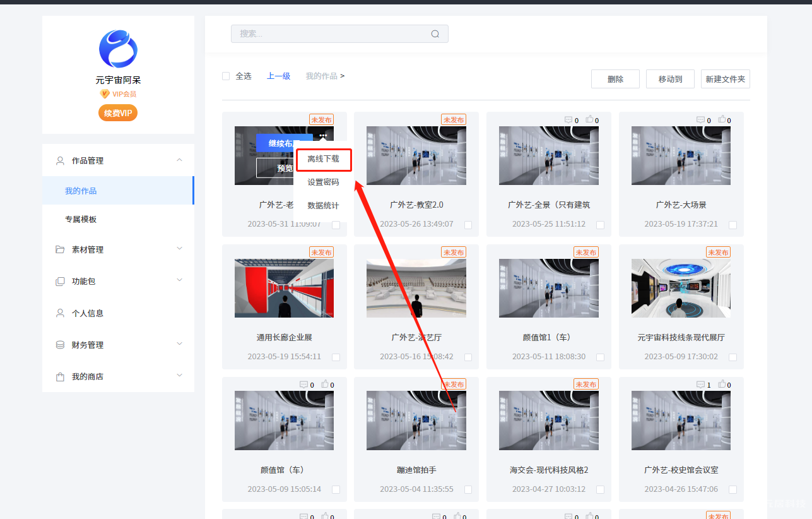Click the orange 续费VIP button
This screenshot has height=519, width=812.
point(118,113)
